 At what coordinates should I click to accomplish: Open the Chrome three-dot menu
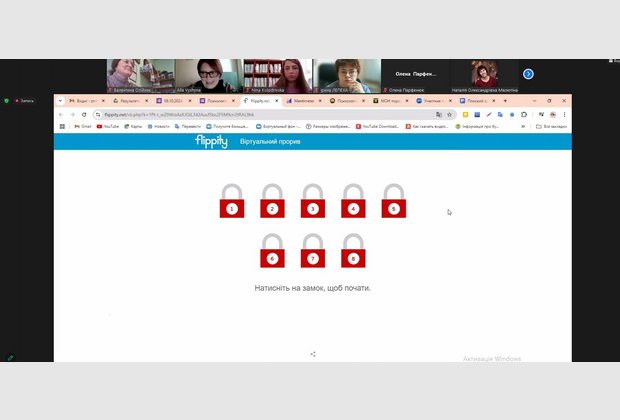click(x=564, y=115)
